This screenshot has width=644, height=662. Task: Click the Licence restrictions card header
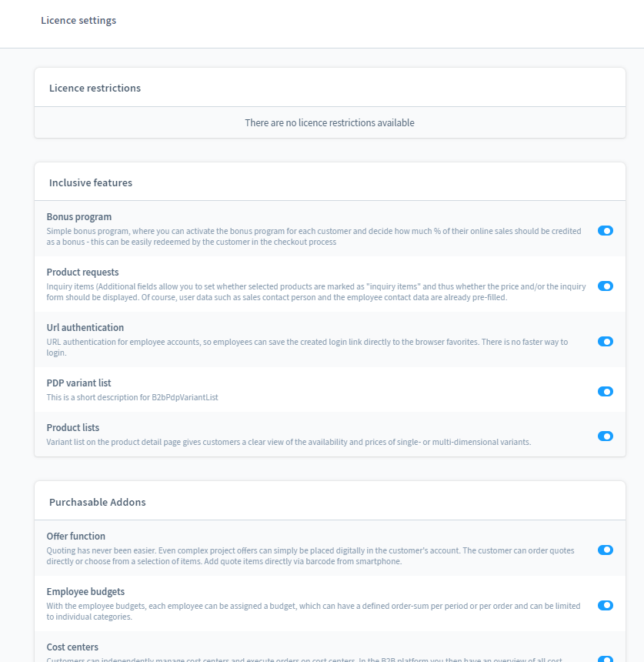[95, 88]
